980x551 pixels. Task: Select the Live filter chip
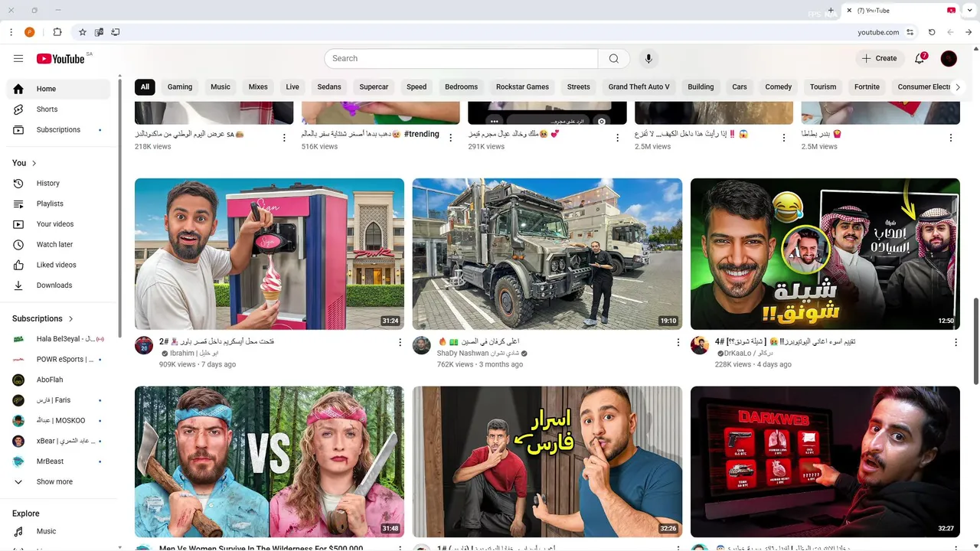(x=292, y=87)
